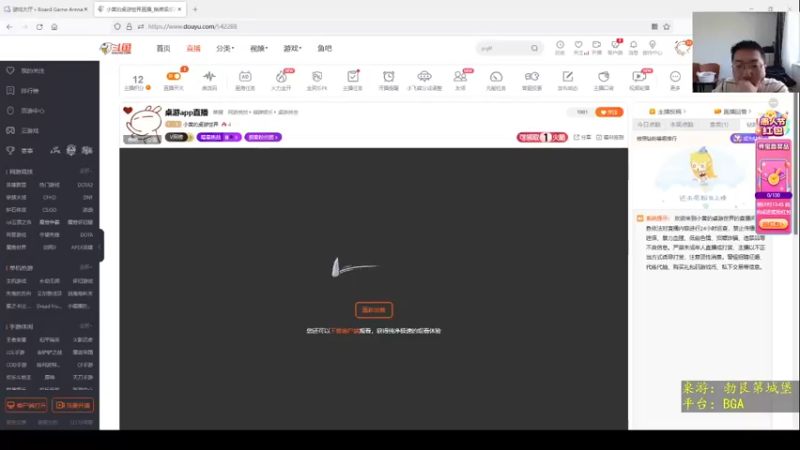
Task: Click the orange 关注 follow button
Action: click(609, 112)
